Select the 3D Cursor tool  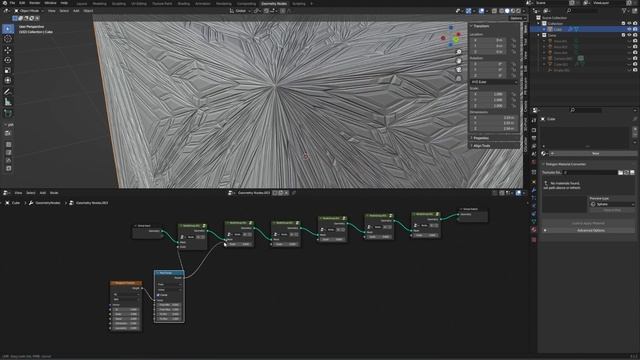click(8, 39)
